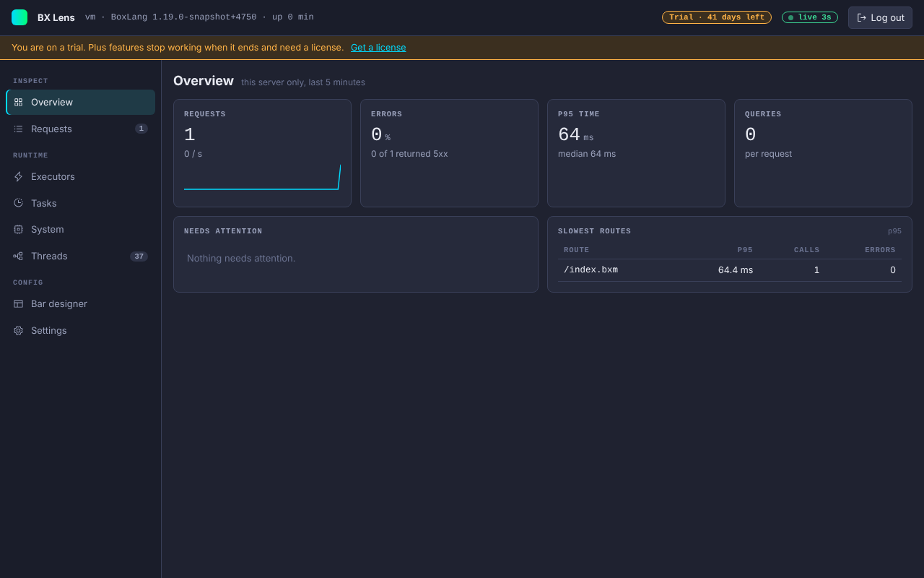
Task: Click the Overview page heading
Action: click(x=204, y=81)
